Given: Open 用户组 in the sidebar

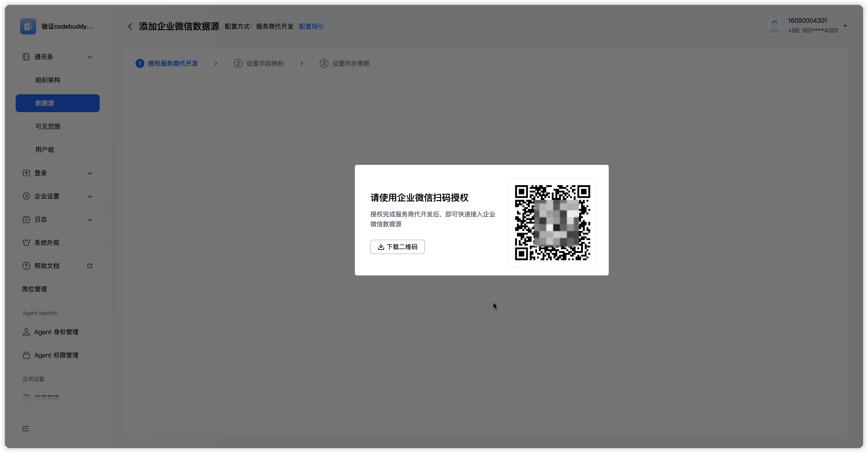Looking at the screenshot, I should pyautogui.click(x=58, y=149).
